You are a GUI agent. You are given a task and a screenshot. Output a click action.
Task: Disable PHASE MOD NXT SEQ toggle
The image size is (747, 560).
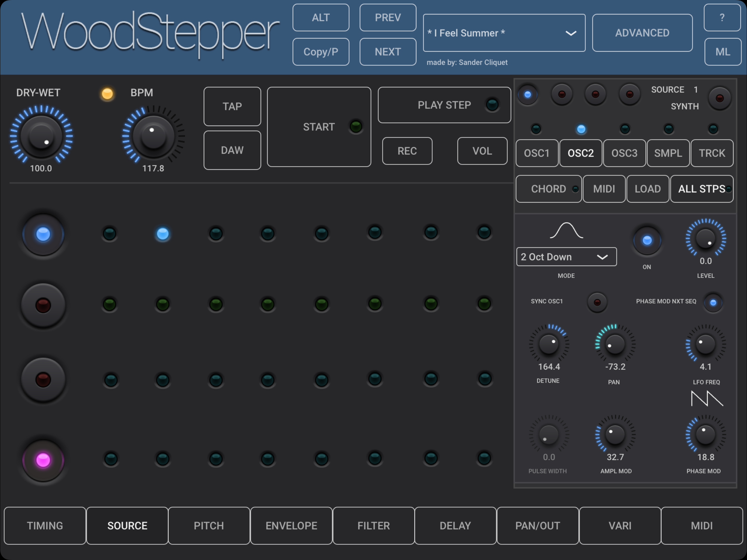713,303
